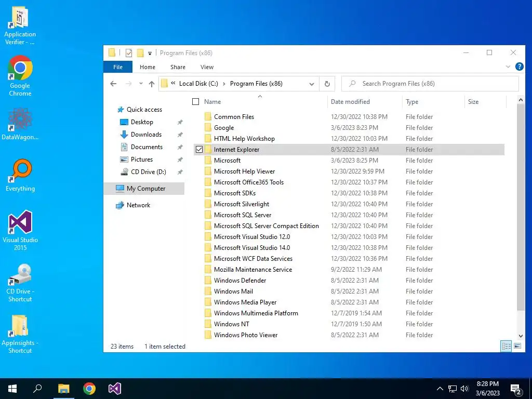Select My Computer in navigation pane
Image resolution: width=532 pixels, height=399 pixels.
(x=144, y=188)
